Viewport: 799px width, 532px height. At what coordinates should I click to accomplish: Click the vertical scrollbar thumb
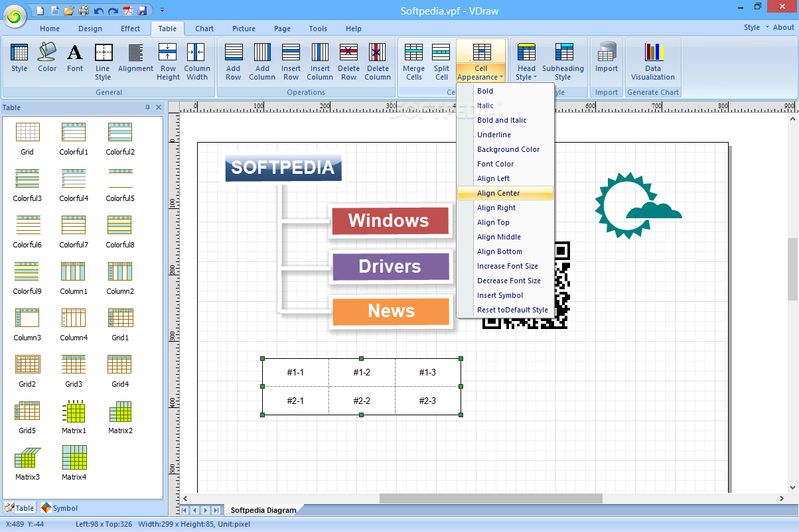pos(792,269)
